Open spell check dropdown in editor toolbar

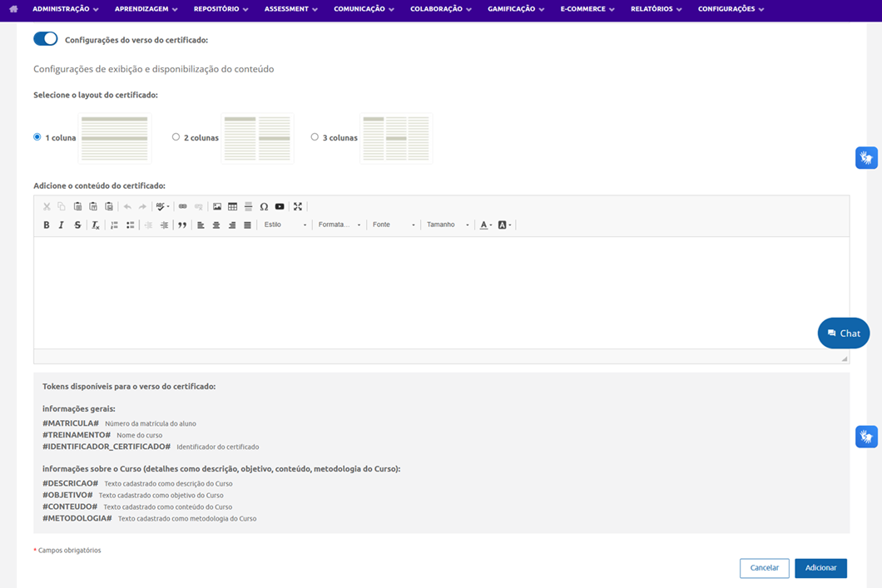pos(163,207)
